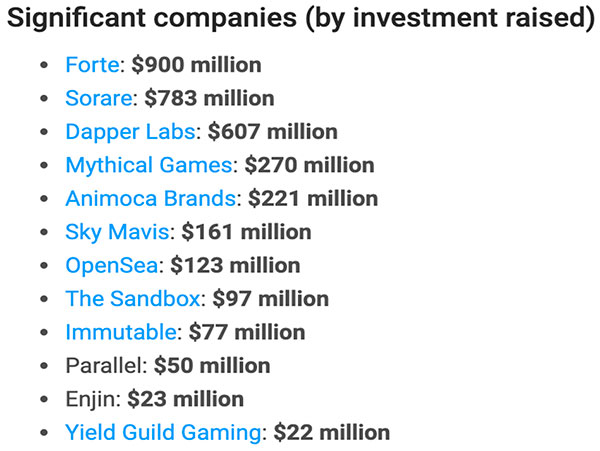
Task: Select the $607 million amount text
Action: coord(273,132)
